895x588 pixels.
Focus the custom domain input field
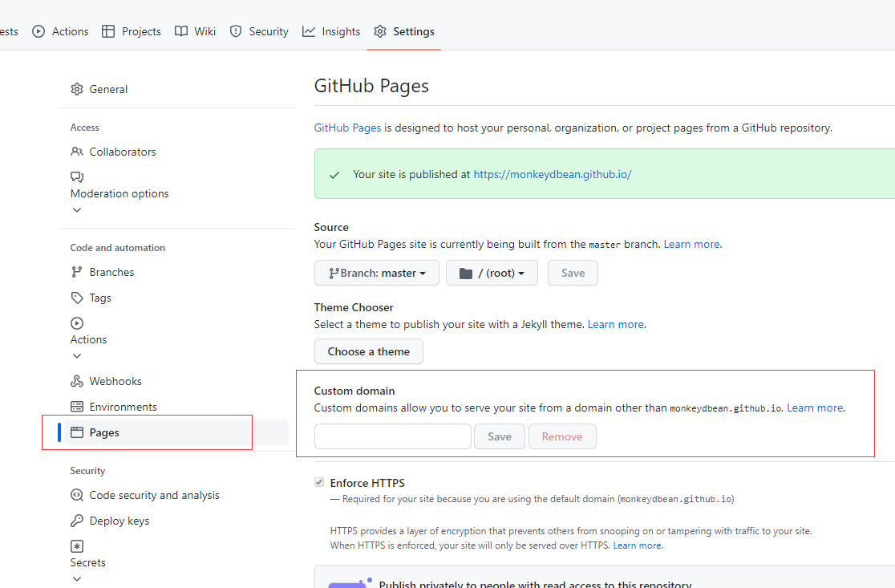(x=393, y=436)
